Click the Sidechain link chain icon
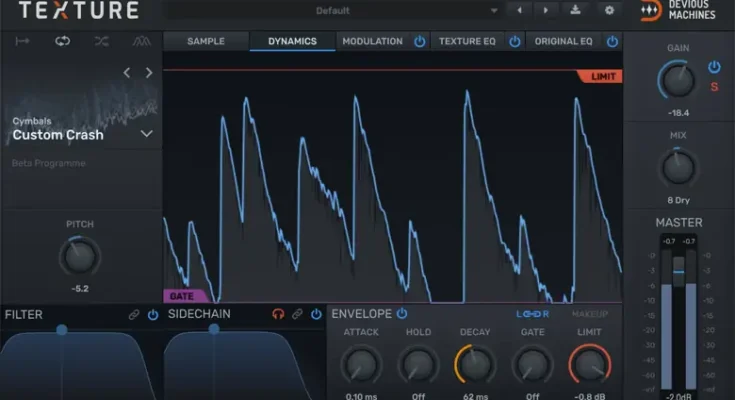This screenshot has height=400, width=735. [297, 314]
